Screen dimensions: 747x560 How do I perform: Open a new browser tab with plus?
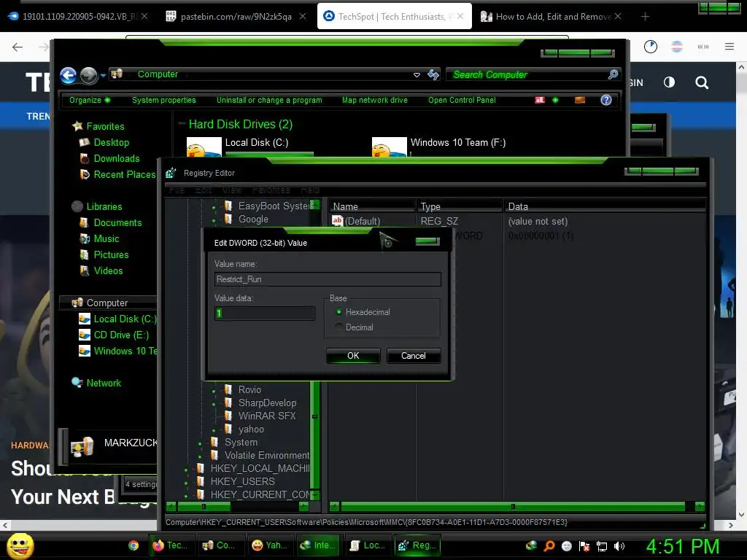[645, 17]
